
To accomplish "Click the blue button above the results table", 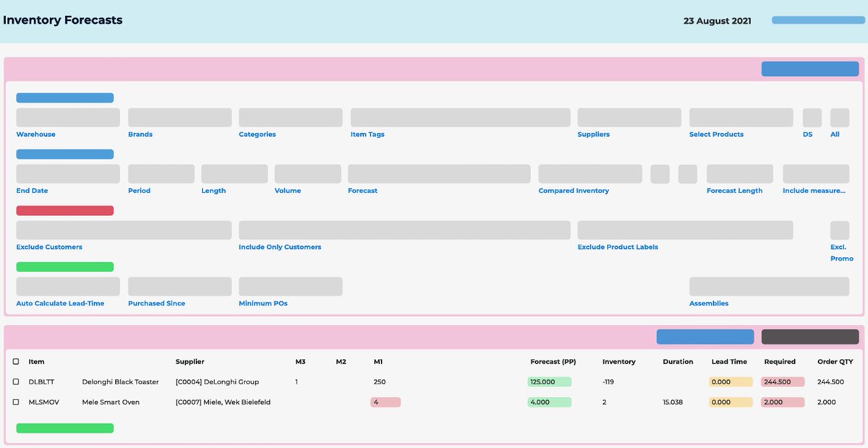I will pyautogui.click(x=705, y=337).
